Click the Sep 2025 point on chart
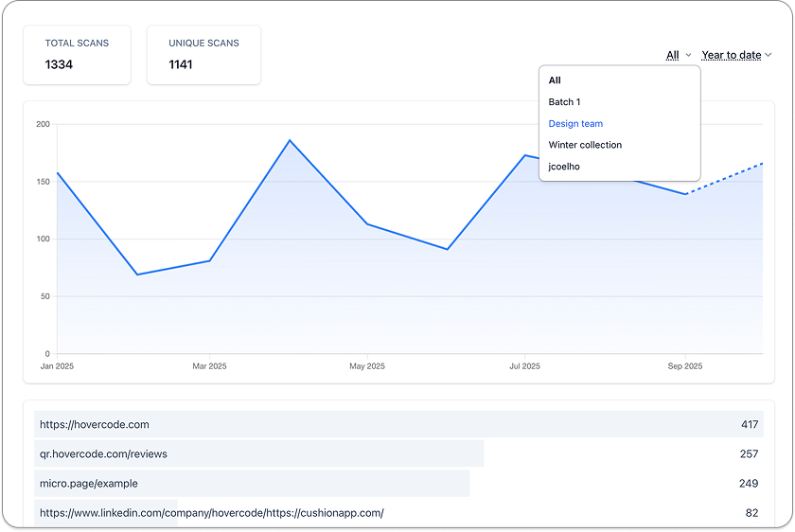Viewport: 795px width, 532px height. point(685,194)
